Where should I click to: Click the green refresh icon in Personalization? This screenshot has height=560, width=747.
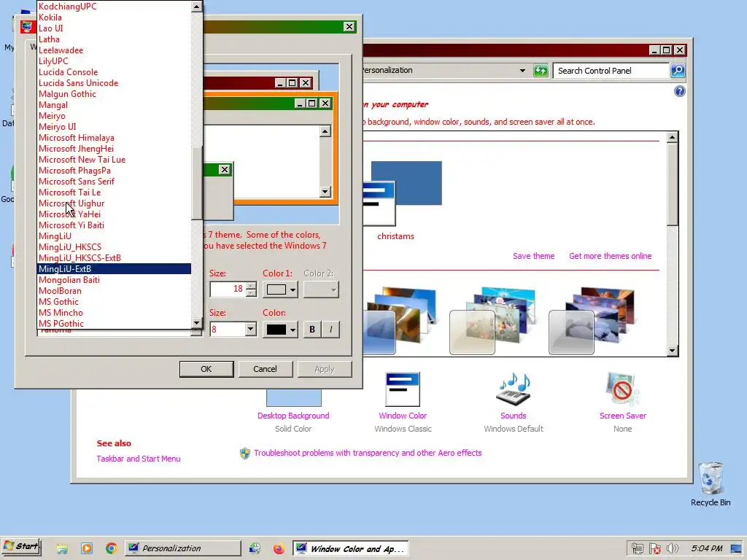click(x=541, y=71)
